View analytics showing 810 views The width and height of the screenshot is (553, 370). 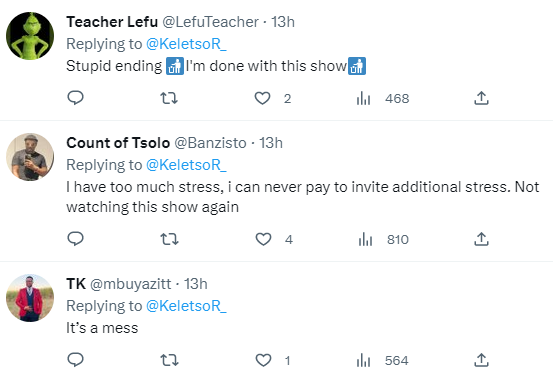383,239
